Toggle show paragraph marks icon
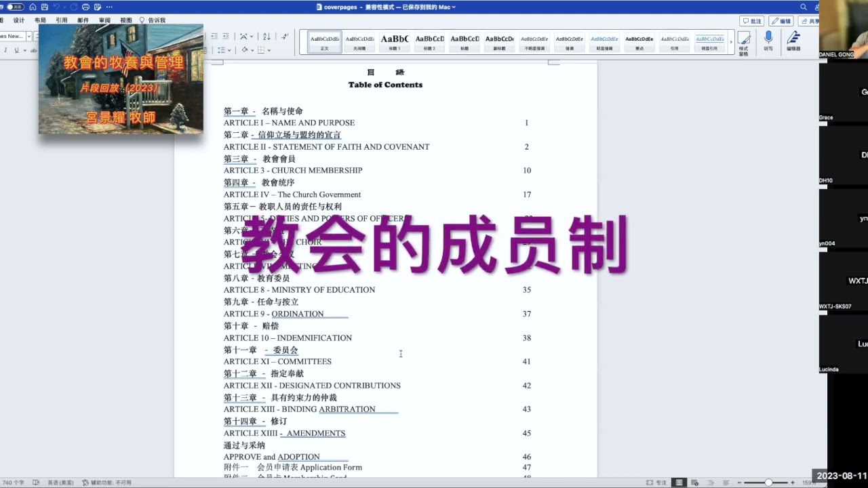Screen dimensions: 868x488 (285, 36)
